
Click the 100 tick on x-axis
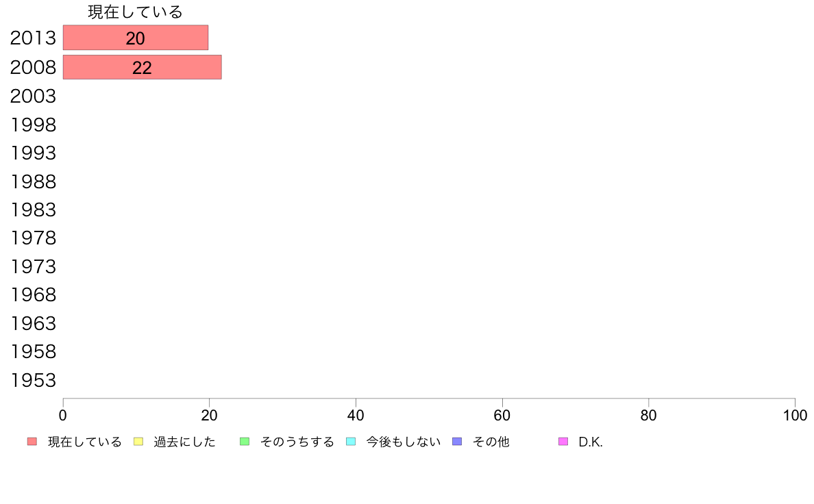794,415
